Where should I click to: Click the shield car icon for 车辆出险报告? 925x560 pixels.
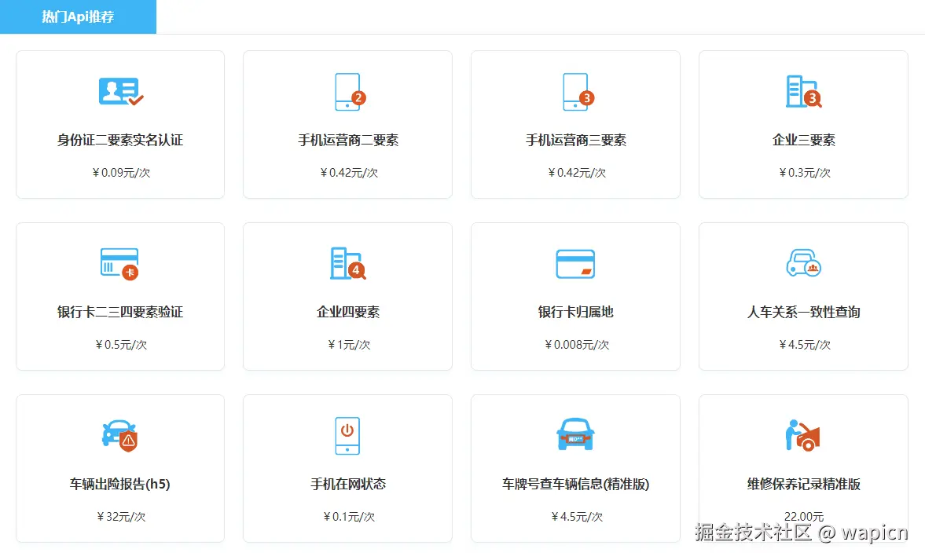coord(119,435)
